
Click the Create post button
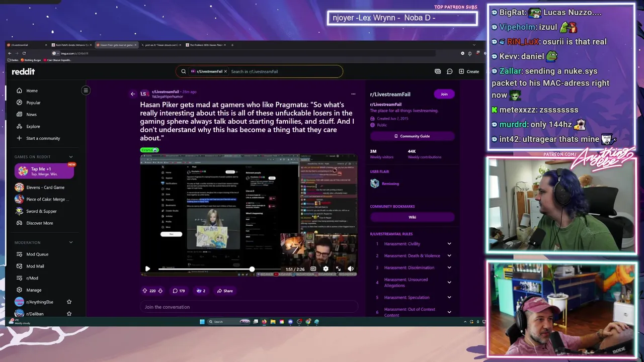[x=469, y=71]
